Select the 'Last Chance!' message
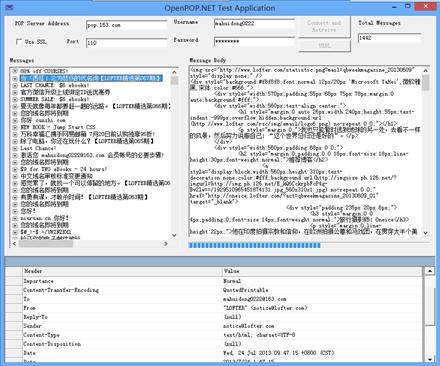Screen dimensions: 440x366 click(x=38, y=148)
